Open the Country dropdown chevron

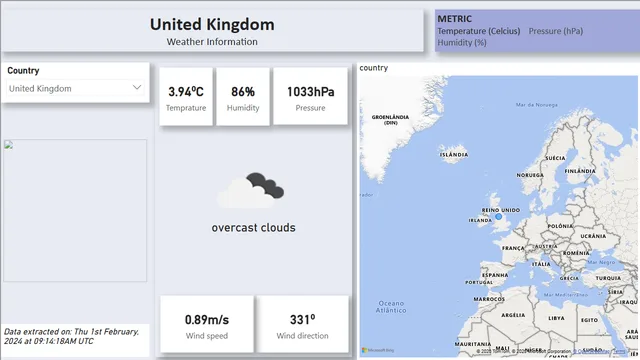coord(137,87)
